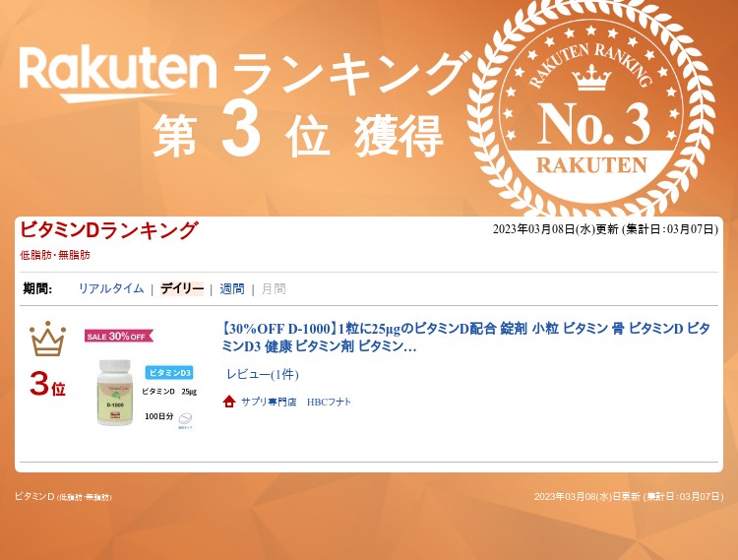738x560 pixels.
Task: Click the SALE 30% OFF ribbon badge
Action: 119,336
